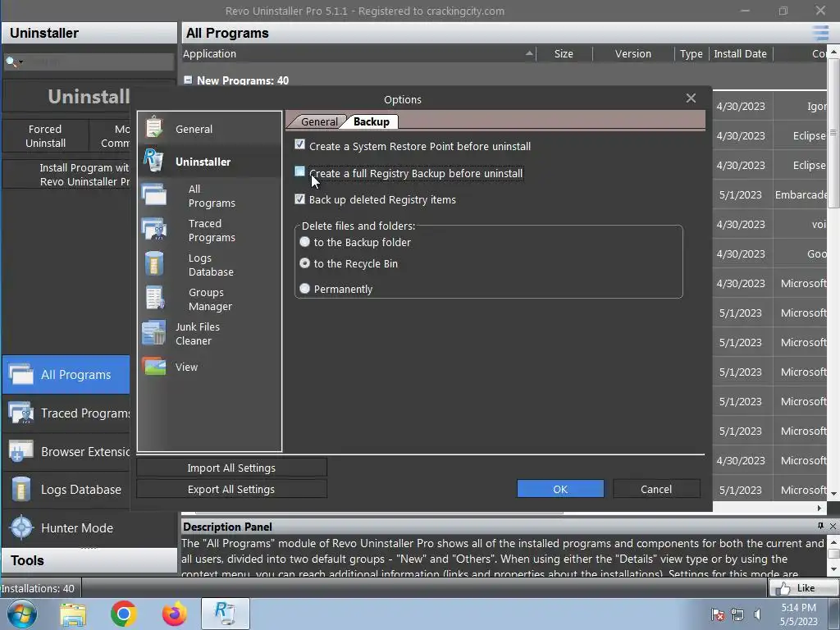Click the Install Date column header
The width and height of the screenshot is (840, 630).
(741, 53)
